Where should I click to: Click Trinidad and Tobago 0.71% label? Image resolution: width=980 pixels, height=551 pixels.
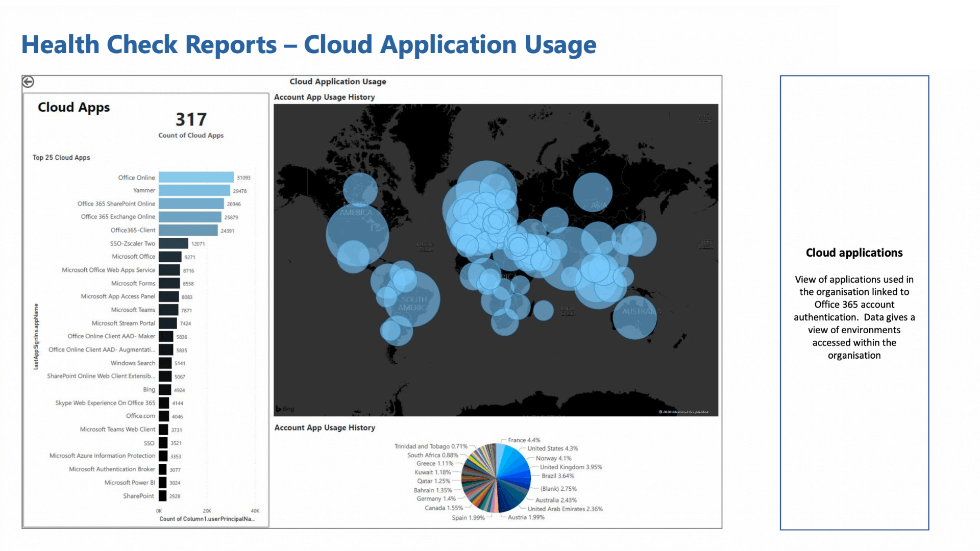click(x=431, y=446)
